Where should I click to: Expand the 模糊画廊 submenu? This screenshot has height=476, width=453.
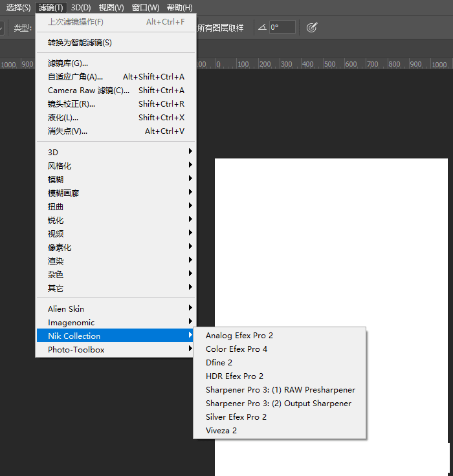click(x=116, y=193)
